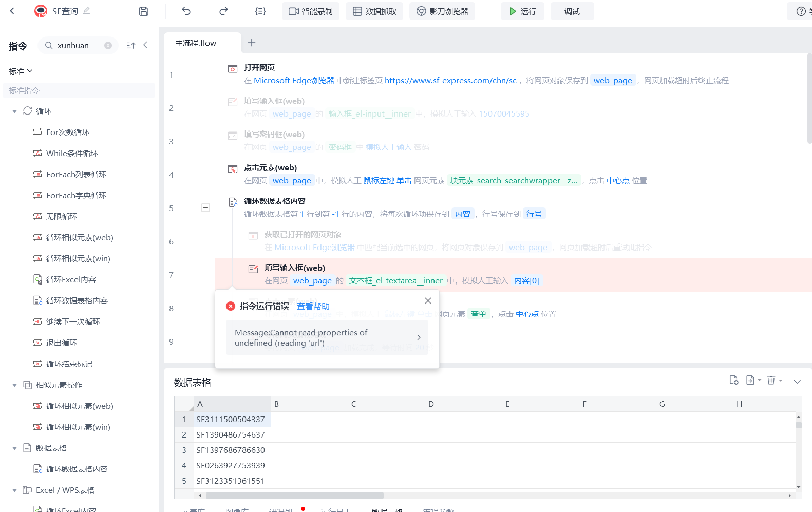Collapse the 相似元素操作 category
The height and width of the screenshot is (512, 812).
click(x=14, y=385)
